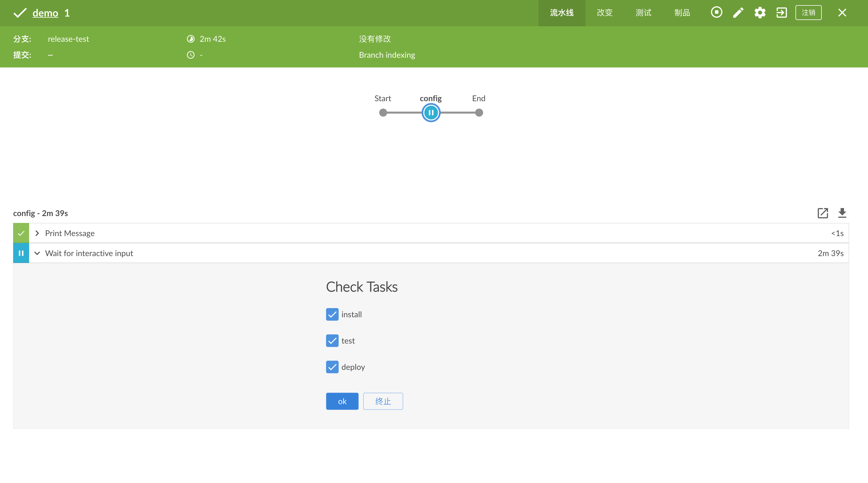The width and height of the screenshot is (868, 483).
Task: Open the 制品 tab
Action: [682, 13]
